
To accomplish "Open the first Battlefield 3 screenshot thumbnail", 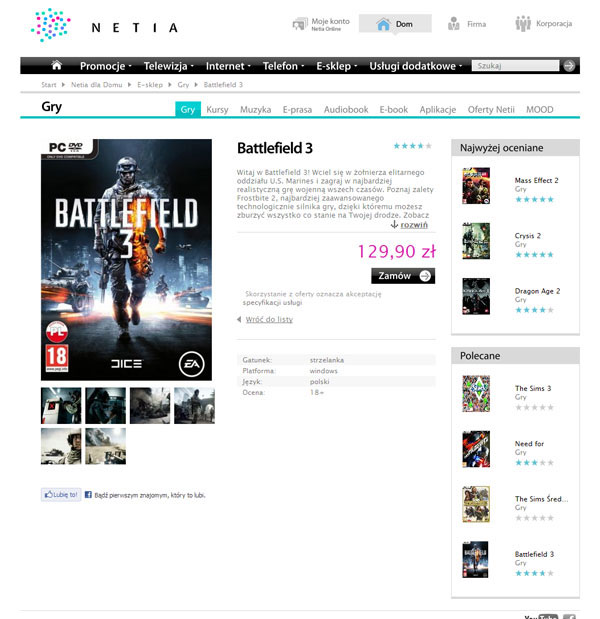I will 61,405.
